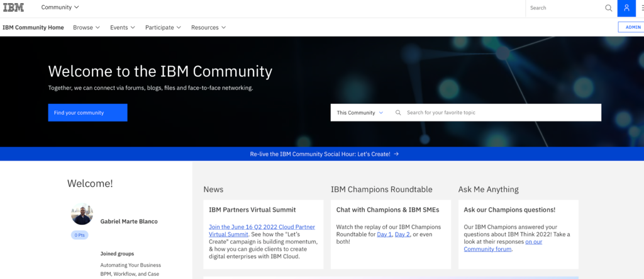Open the on our Community forum link
The image size is (644, 279).
click(x=502, y=245)
